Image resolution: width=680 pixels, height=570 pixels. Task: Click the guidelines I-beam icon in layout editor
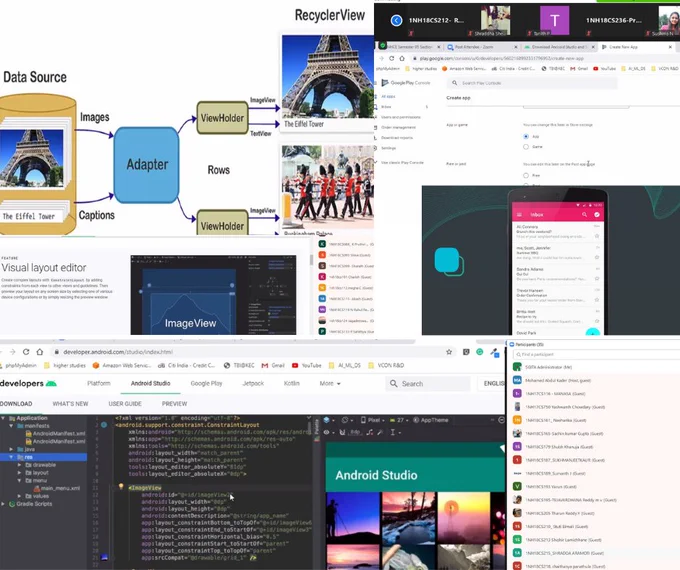pyautogui.click(x=393, y=432)
